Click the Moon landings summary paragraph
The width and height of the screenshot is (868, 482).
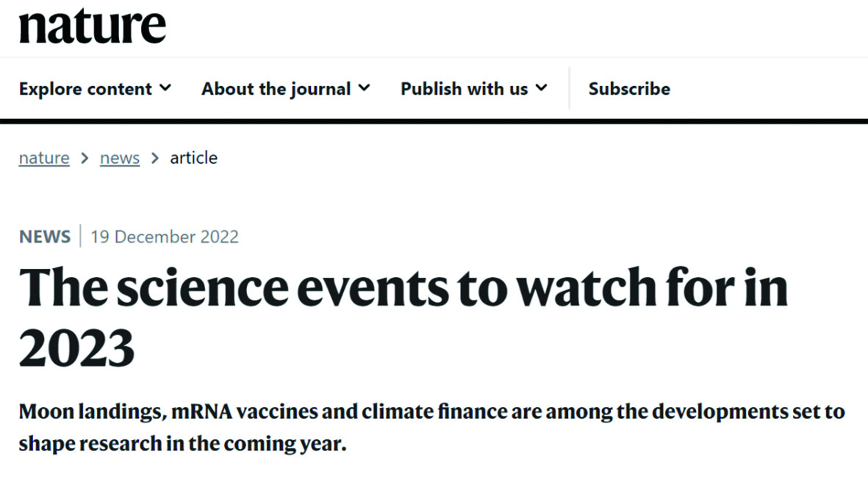tap(431, 428)
